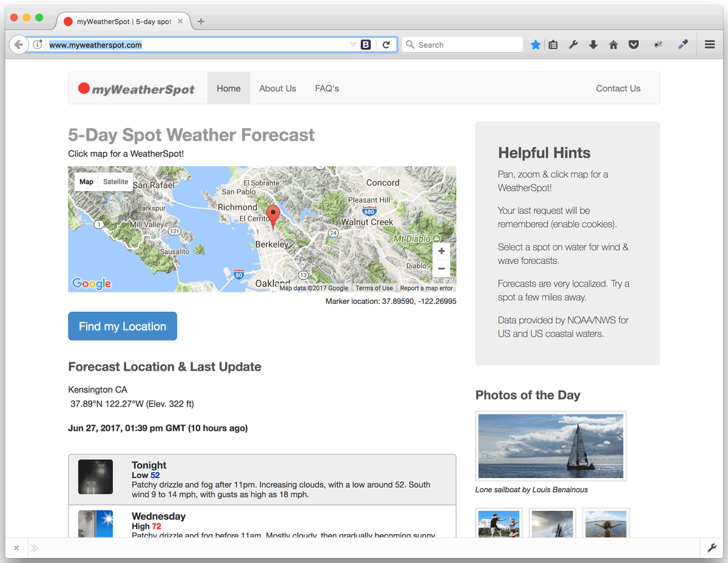728x563 pixels.
Task: Switch map to Satellite view
Action: pos(116,181)
